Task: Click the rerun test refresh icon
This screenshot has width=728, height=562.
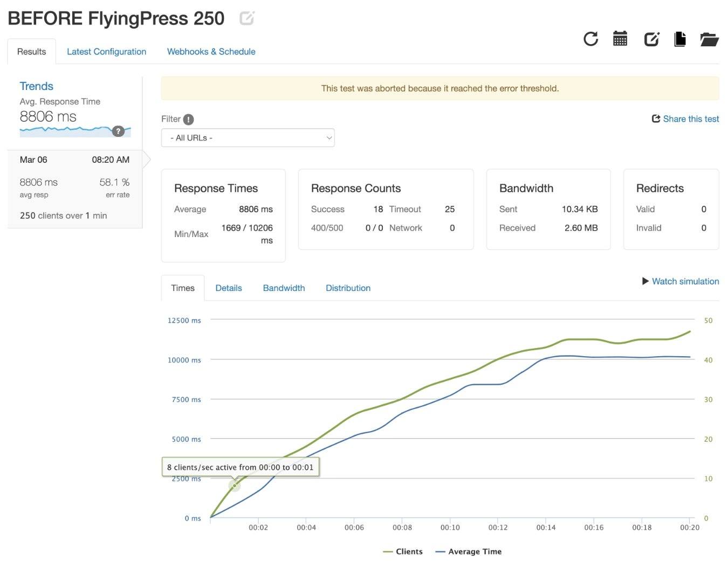Action: pos(590,39)
